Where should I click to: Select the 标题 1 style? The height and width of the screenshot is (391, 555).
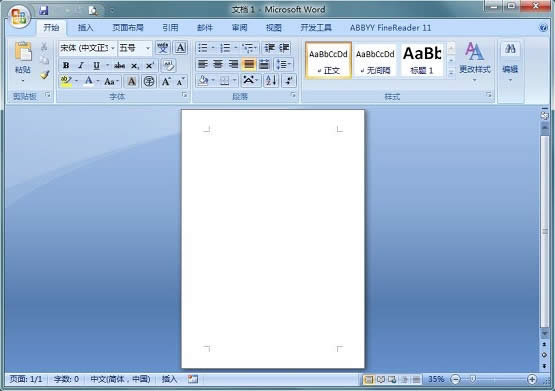[422, 60]
